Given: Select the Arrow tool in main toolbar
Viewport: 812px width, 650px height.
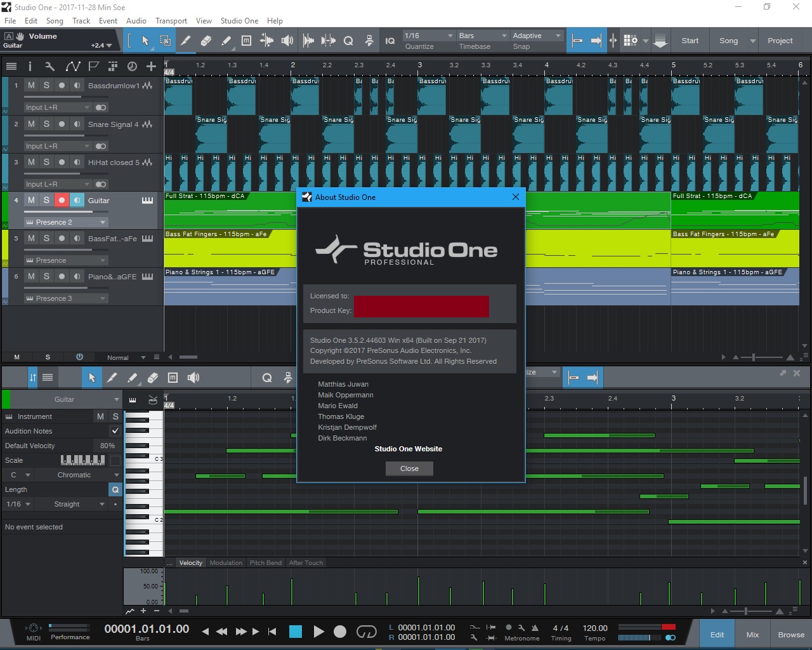Looking at the screenshot, I should (145, 41).
